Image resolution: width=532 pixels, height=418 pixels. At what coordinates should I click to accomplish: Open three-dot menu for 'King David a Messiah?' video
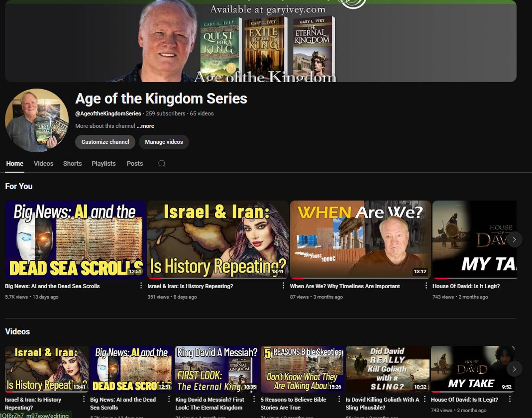254,399
